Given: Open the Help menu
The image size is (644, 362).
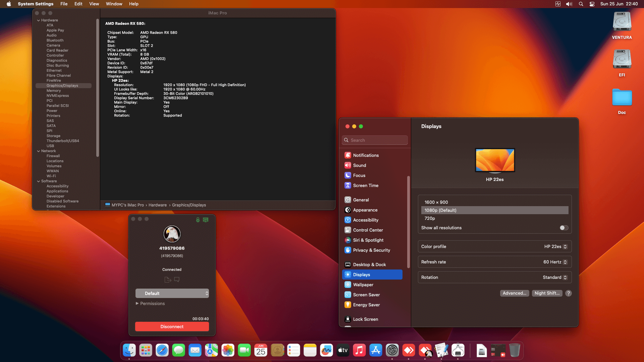Looking at the screenshot, I should (133, 4).
